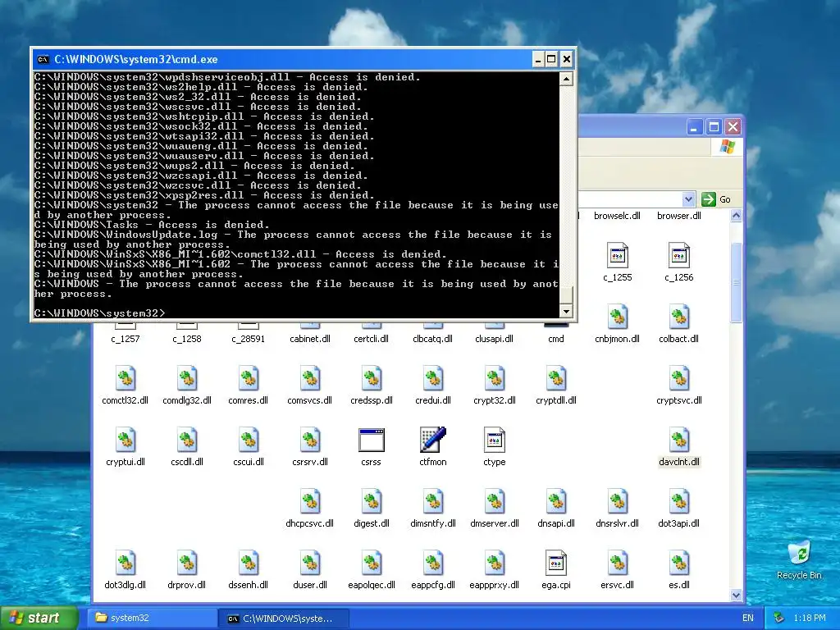Select the comdlg32.dll file icon
This screenshot has width=840, height=630.
[187, 378]
